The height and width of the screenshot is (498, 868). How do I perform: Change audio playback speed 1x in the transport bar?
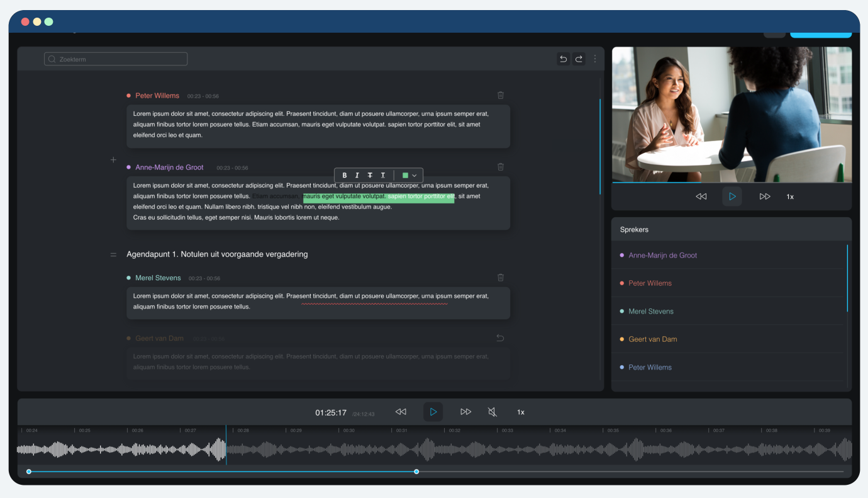coord(521,412)
